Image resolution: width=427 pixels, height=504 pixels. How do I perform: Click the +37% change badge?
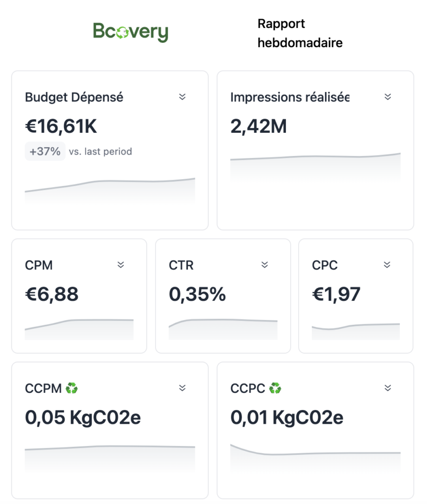[x=45, y=151]
